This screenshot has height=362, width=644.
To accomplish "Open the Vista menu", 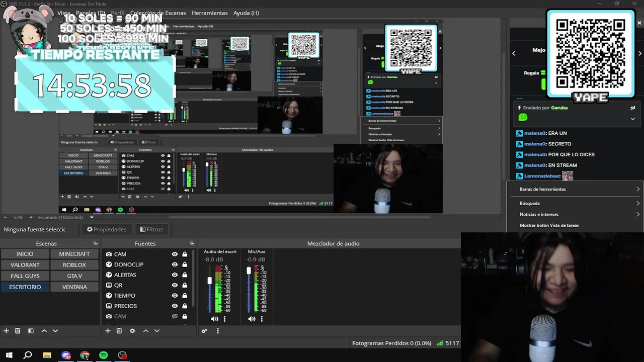I will (x=64, y=13).
